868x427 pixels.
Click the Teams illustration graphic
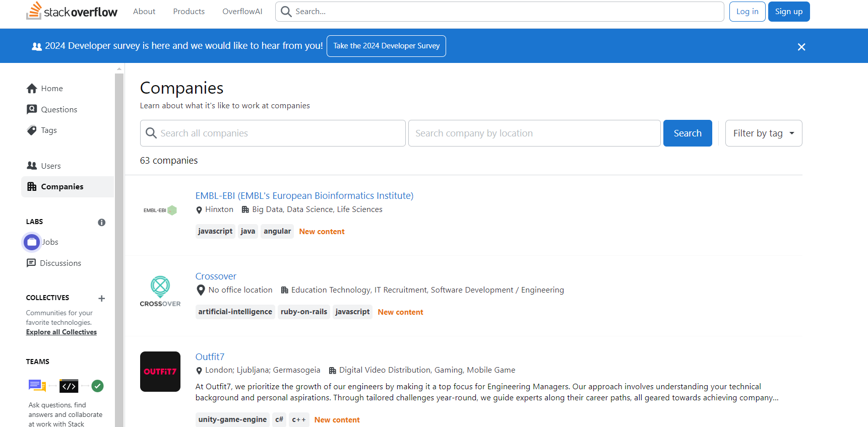[x=66, y=386]
